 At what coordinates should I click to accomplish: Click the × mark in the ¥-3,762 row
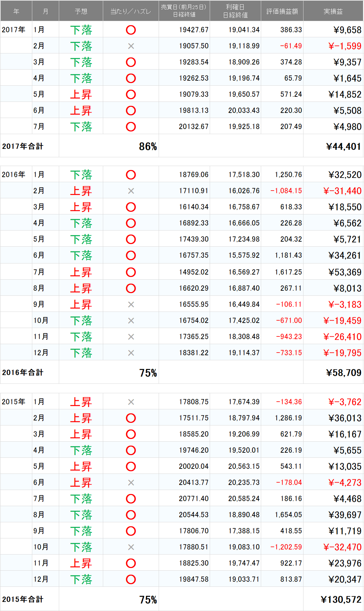point(131,402)
